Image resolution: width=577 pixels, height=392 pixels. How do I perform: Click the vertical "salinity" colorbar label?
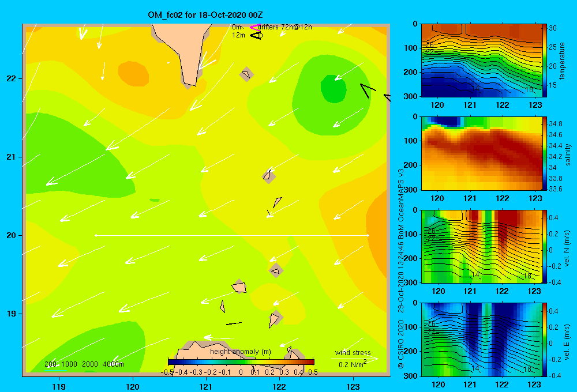568,154
